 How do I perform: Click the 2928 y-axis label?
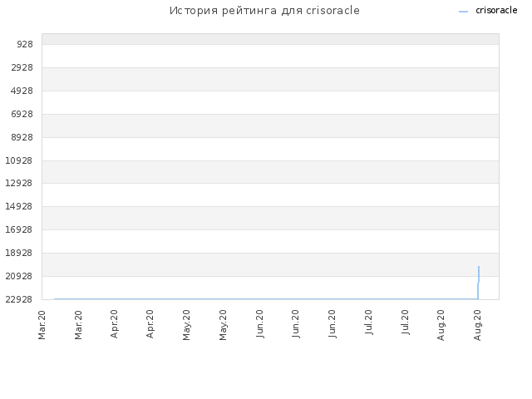[22, 67]
